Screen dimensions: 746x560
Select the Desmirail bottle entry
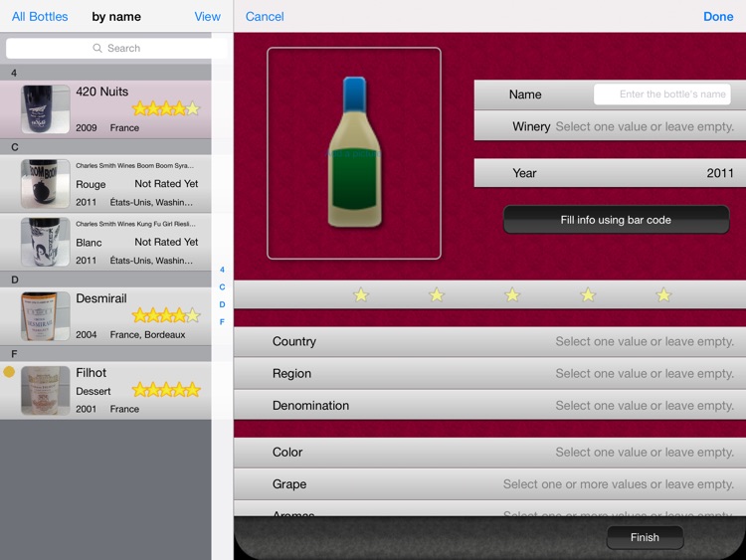pyautogui.click(x=105, y=316)
